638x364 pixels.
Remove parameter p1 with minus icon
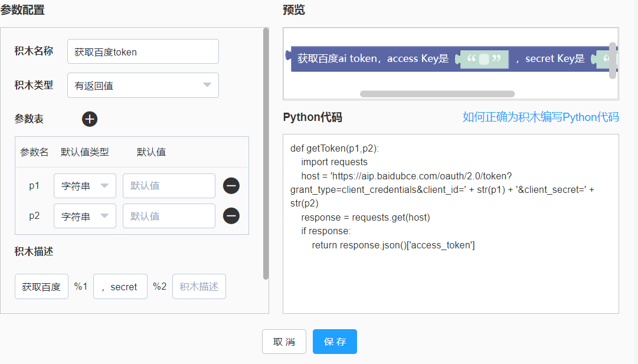tap(231, 186)
